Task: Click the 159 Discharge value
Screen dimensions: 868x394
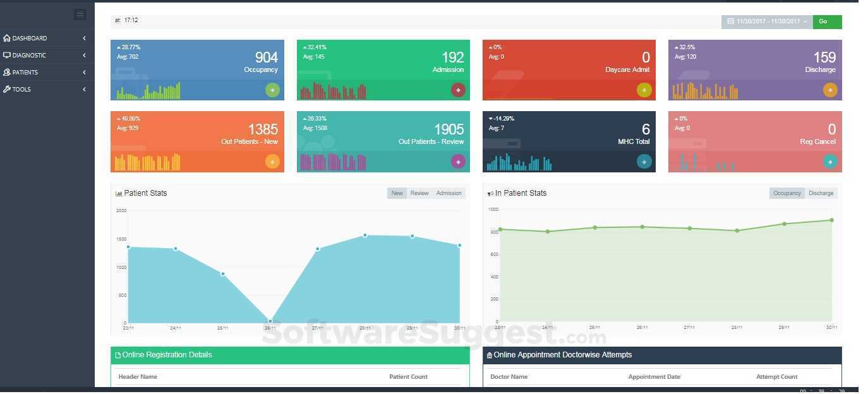Action: coord(825,57)
